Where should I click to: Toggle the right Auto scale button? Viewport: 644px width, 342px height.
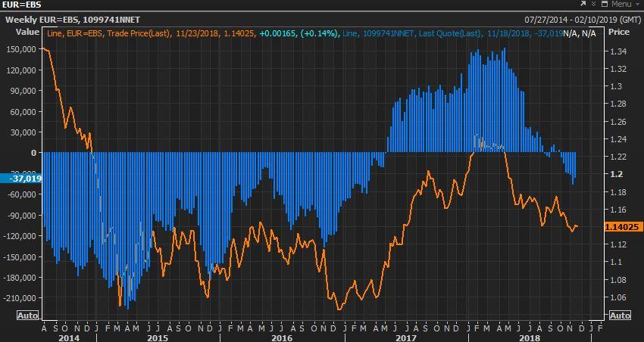[619, 316]
